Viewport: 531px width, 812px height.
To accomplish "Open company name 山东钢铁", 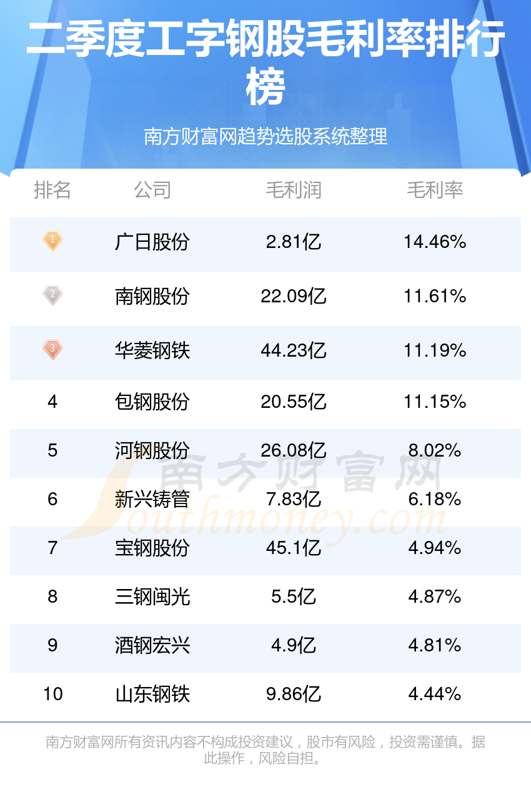I will click(152, 694).
